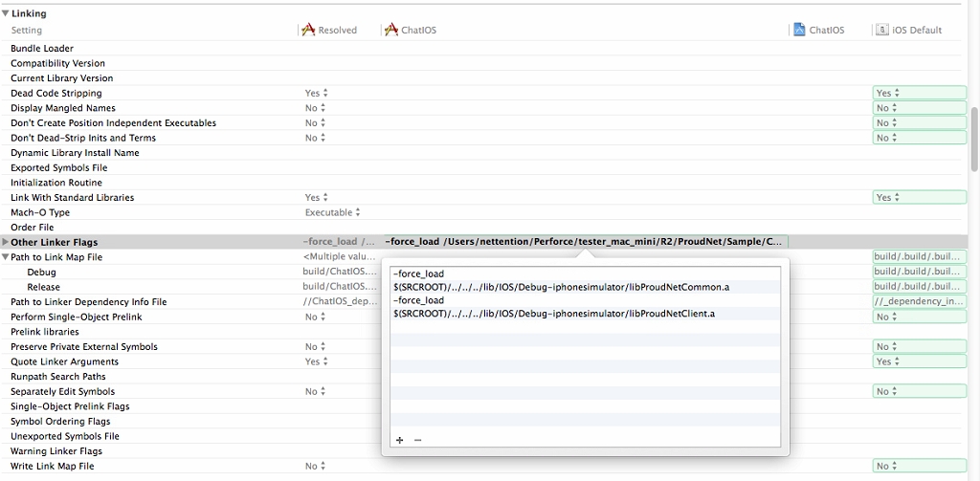Expand the Other Linker Flags row

[x=6, y=242]
